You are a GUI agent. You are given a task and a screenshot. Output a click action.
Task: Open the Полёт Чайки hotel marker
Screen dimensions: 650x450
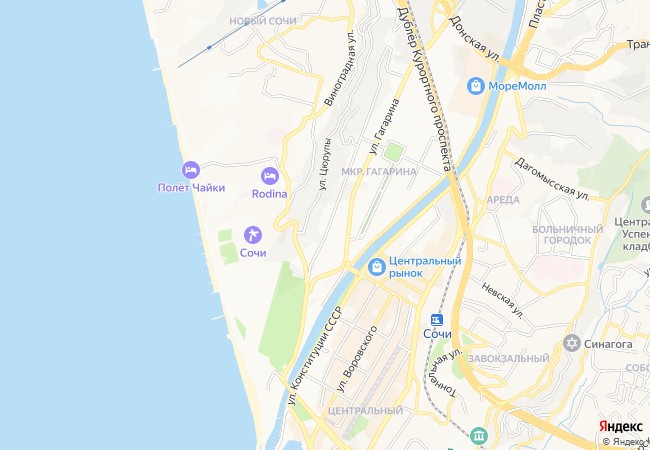(x=191, y=170)
